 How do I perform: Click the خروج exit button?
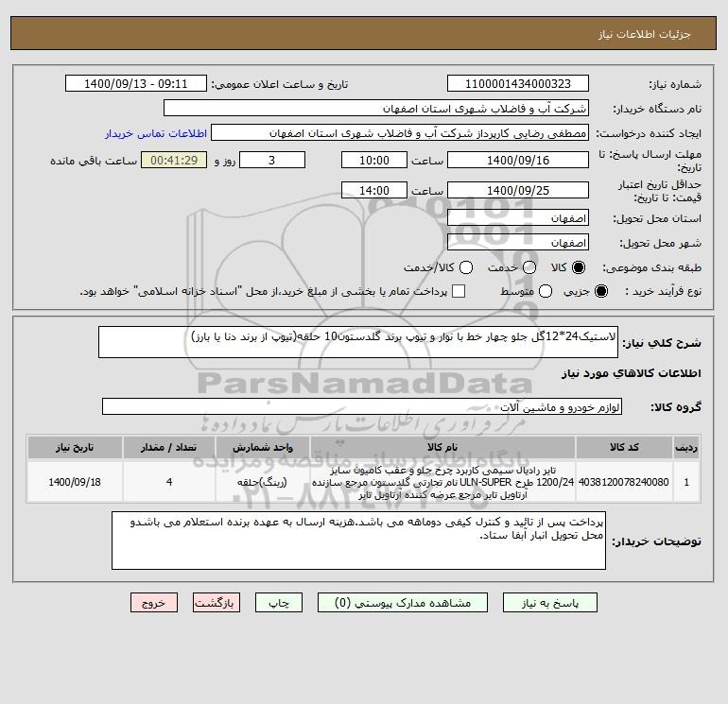154,603
